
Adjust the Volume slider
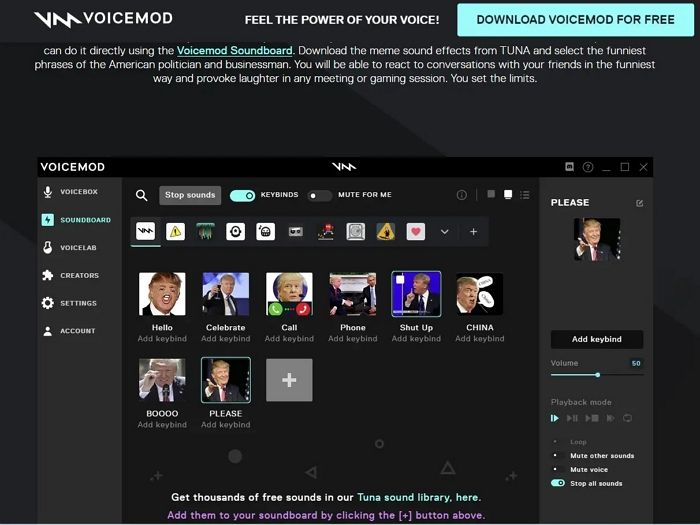pyautogui.click(x=598, y=375)
